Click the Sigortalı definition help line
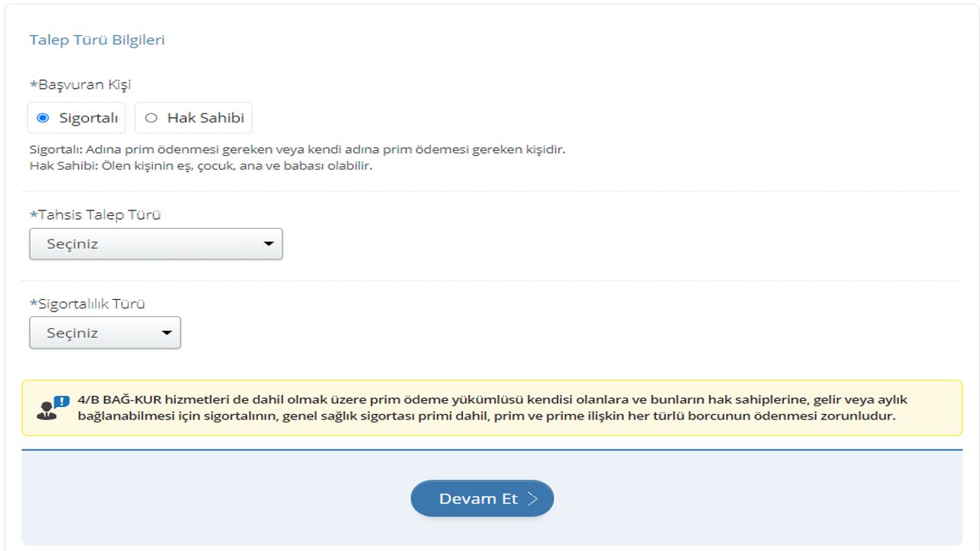 pyautogui.click(x=297, y=149)
